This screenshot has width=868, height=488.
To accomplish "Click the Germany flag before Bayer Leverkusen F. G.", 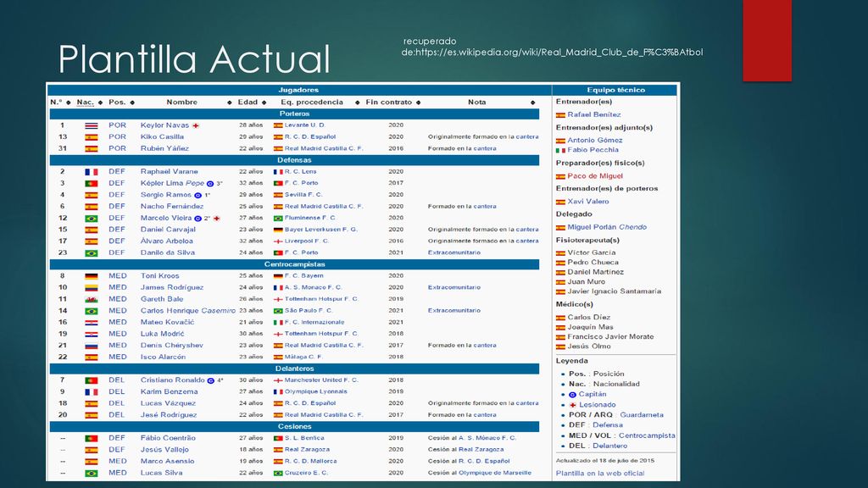I will (x=278, y=230).
